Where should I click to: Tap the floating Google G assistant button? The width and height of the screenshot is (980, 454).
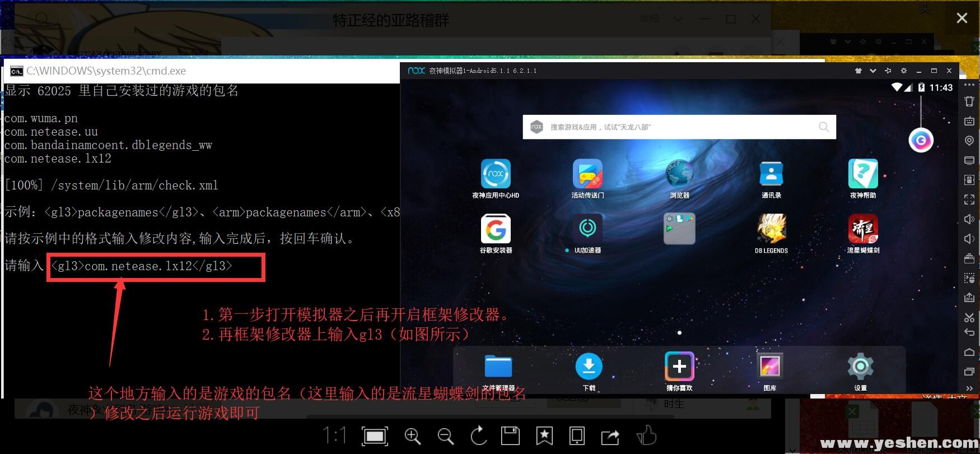pyautogui.click(x=921, y=140)
